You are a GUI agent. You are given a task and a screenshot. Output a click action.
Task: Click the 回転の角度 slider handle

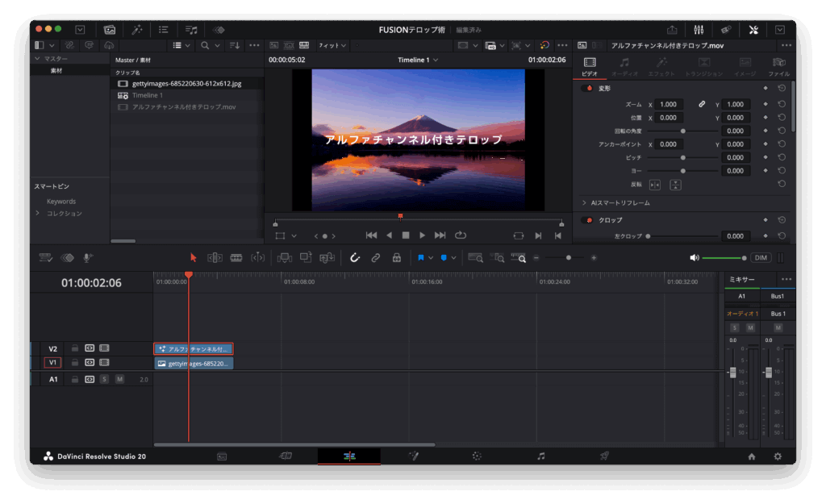tap(683, 131)
